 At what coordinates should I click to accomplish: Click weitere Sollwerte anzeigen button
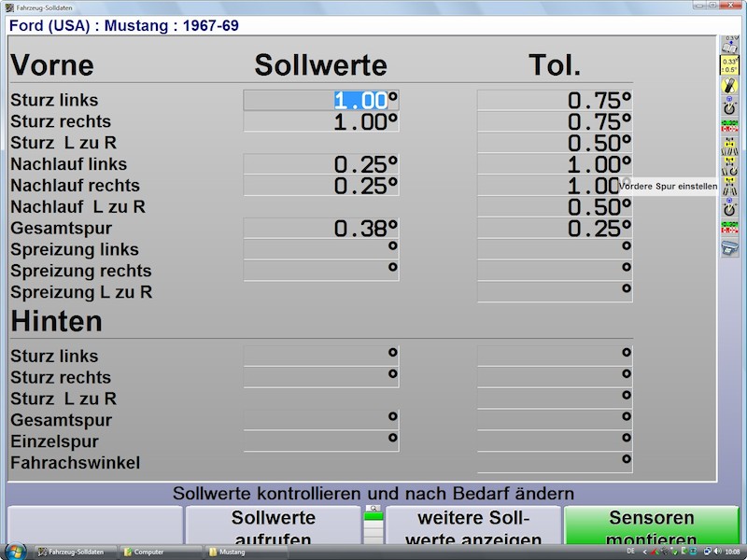click(473, 526)
